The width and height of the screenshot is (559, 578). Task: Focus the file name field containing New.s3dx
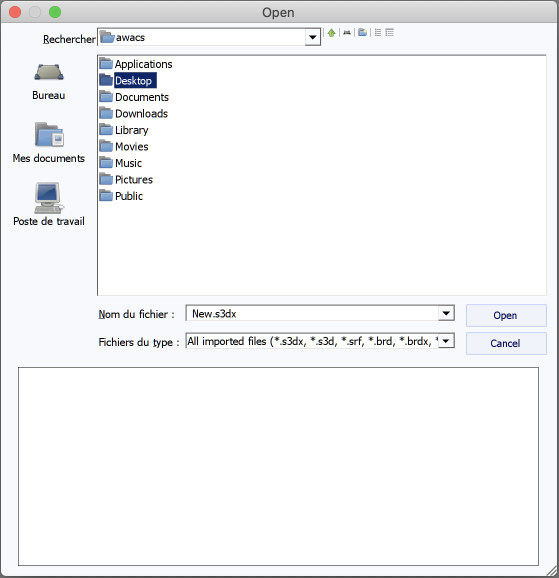(x=312, y=313)
